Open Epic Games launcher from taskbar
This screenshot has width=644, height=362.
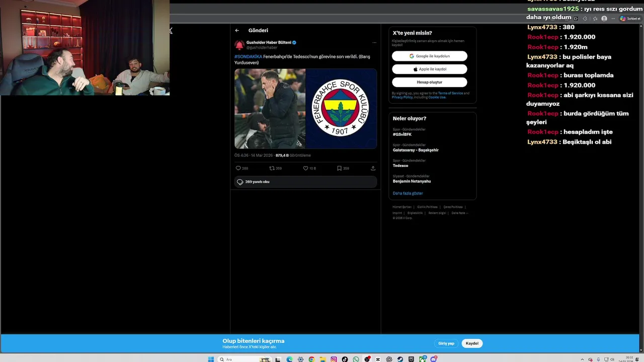[411, 359]
